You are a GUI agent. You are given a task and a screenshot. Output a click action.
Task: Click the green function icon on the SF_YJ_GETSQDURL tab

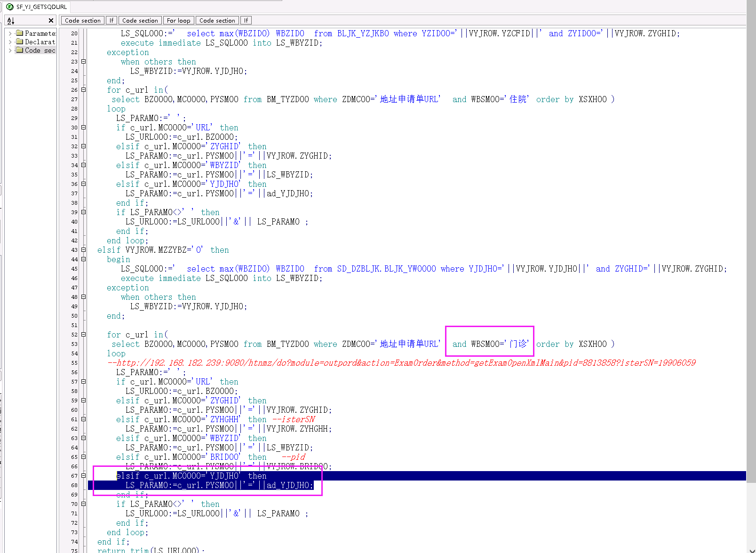click(9, 7)
